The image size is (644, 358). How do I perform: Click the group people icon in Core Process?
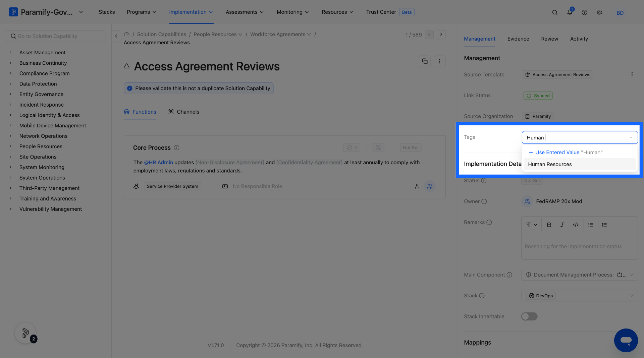[430, 186]
